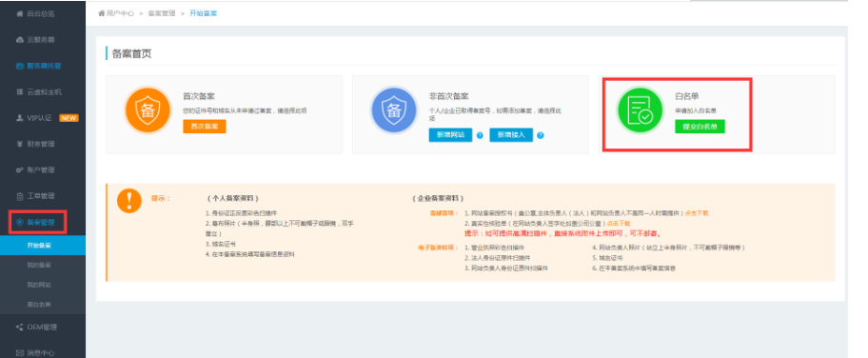The width and height of the screenshot is (868, 358).
Task: Click the 白名单 card title
Action: click(687, 96)
